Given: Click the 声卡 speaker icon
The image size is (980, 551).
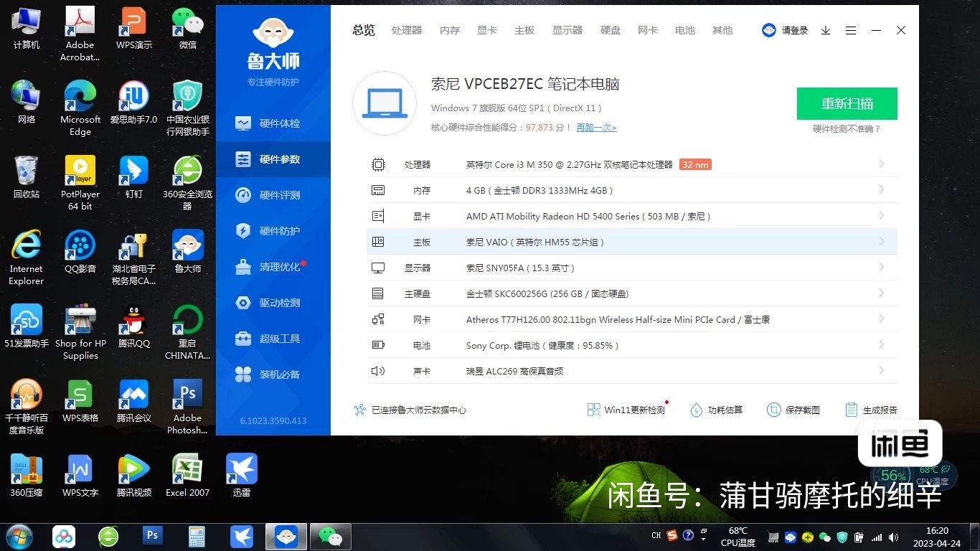Looking at the screenshot, I should [378, 371].
